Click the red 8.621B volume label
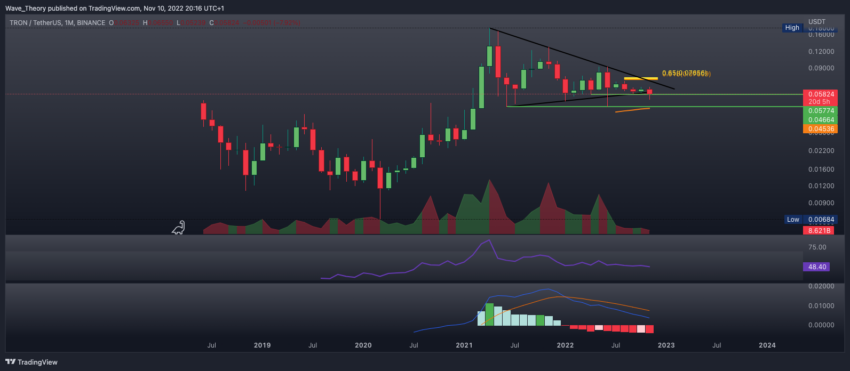 click(819, 231)
